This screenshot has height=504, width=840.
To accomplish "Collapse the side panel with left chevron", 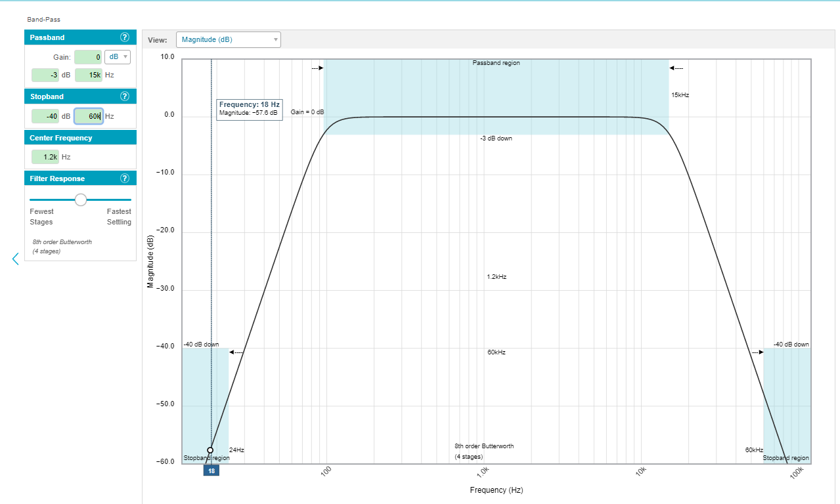I will point(16,259).
